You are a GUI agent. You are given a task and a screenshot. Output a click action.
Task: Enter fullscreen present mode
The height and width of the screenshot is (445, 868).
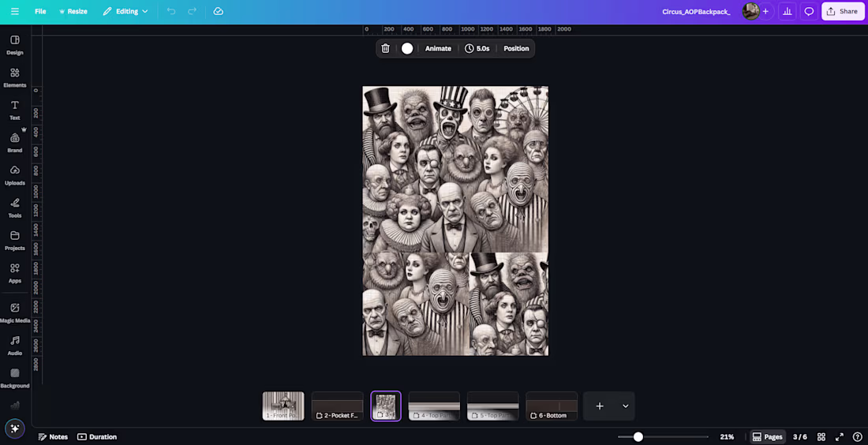[840, 436]
